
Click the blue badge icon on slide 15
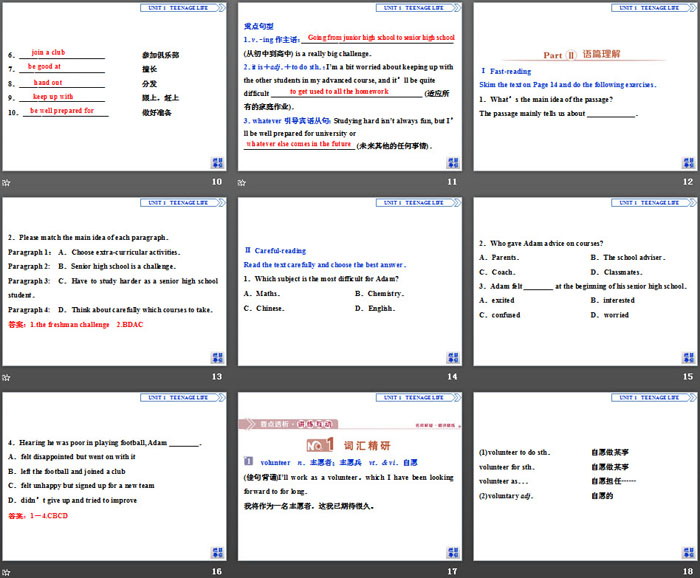click(x=688, y=358)
